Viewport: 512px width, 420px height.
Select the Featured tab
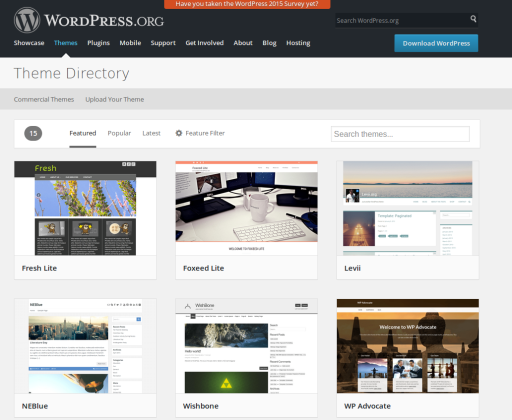pyautogui.click(x=82, y=133)
